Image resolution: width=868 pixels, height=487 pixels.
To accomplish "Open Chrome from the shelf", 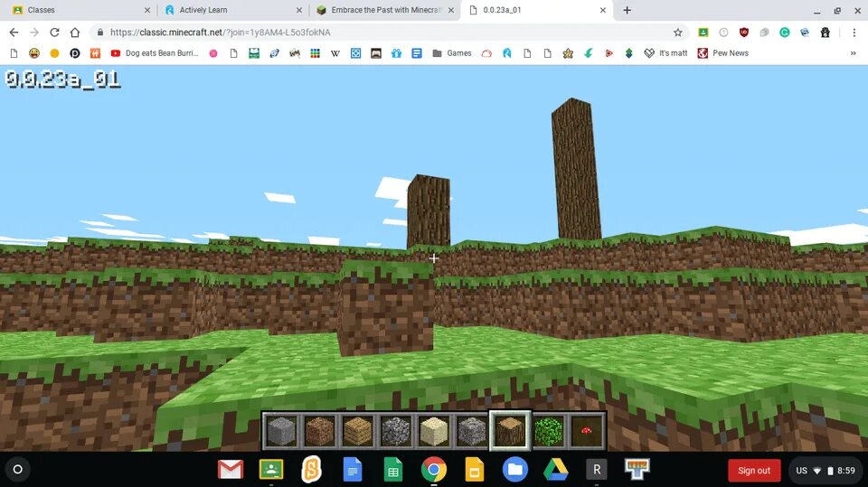I will 433,470.
